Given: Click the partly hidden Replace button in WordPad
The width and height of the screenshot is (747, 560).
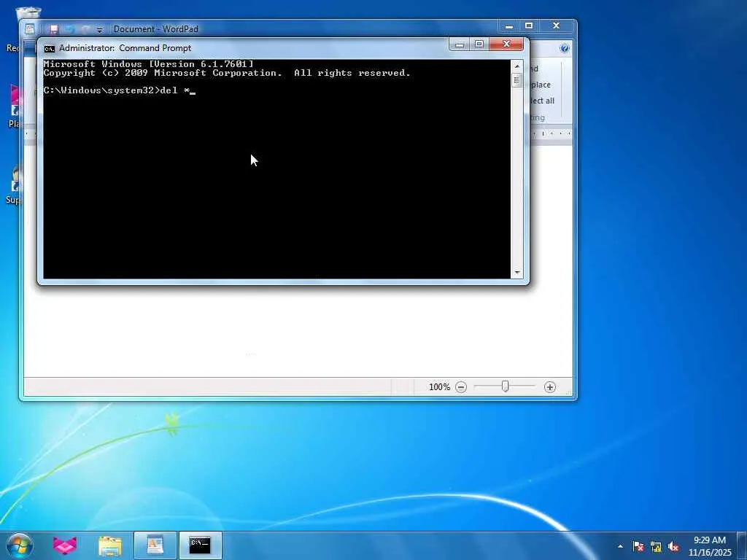Looking at the screenshot, I should click(x=541, y=85).
